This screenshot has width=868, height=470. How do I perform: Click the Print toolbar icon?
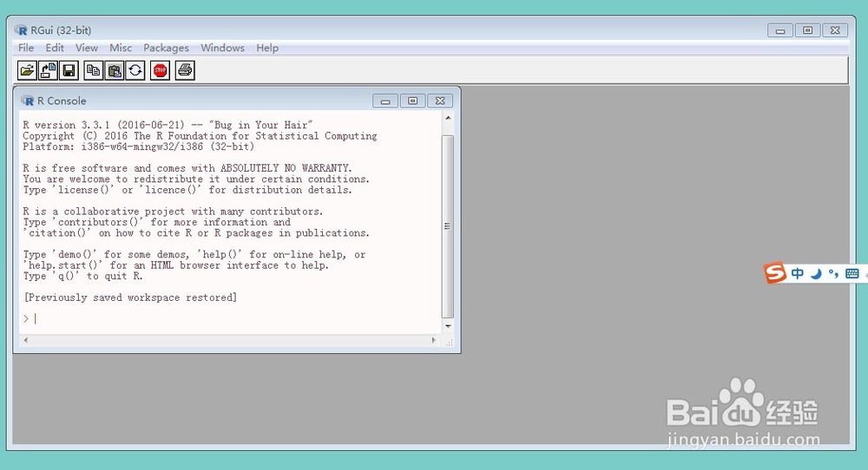(x=185, y=70)
